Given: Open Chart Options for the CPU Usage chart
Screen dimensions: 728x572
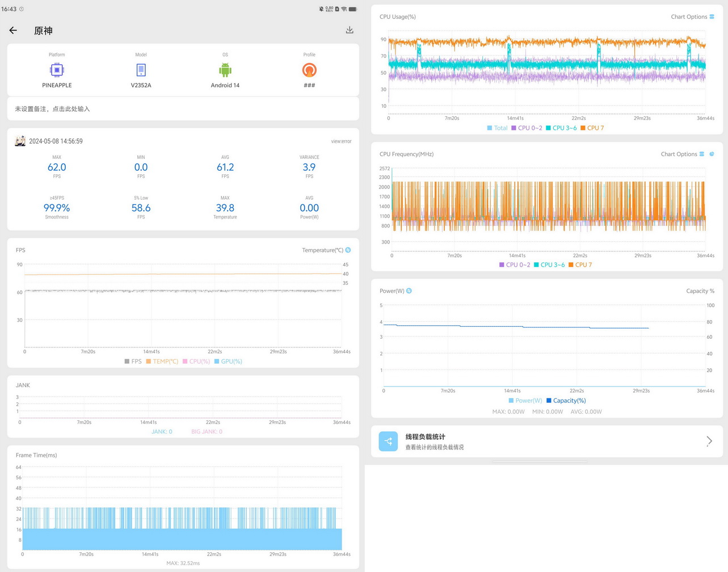Looking at the screenshot, I should point(692,17).
